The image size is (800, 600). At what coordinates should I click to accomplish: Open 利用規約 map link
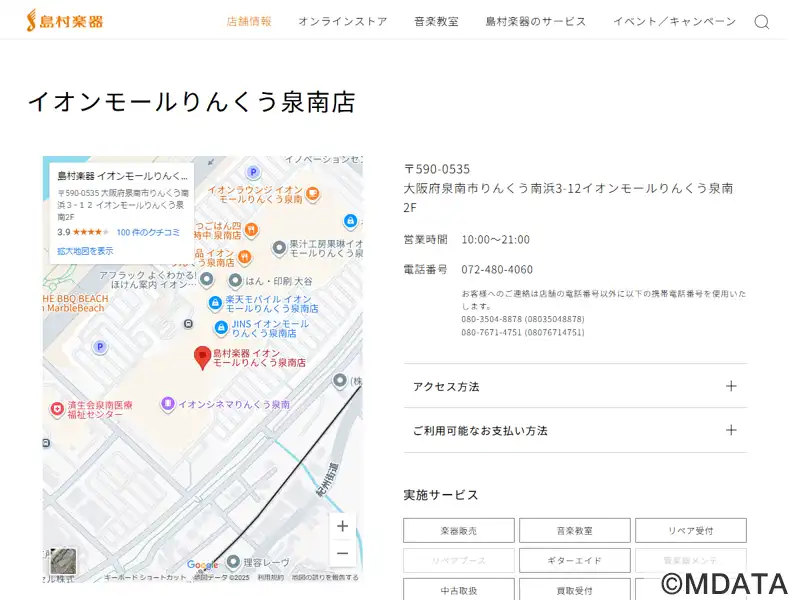(270, 577)
